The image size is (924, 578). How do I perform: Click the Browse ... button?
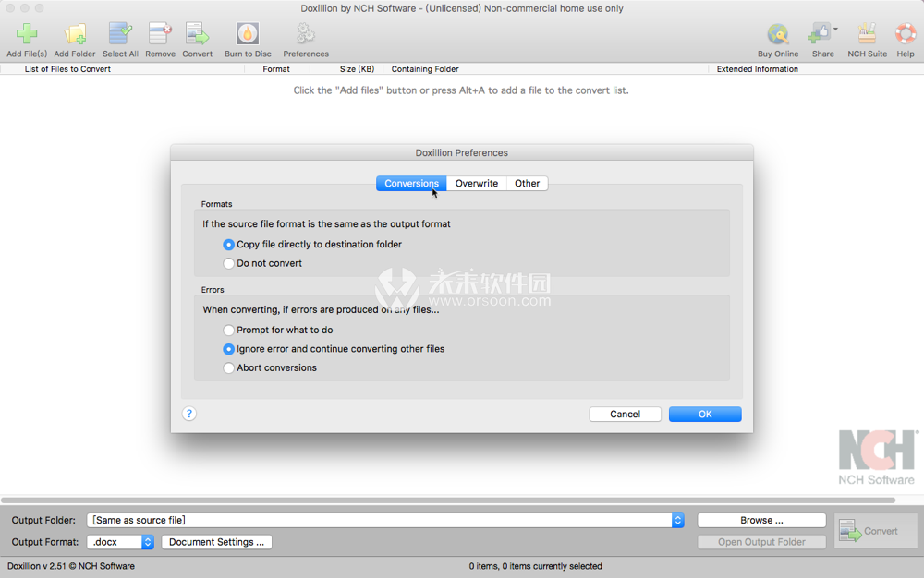click(x=761, y=521)
